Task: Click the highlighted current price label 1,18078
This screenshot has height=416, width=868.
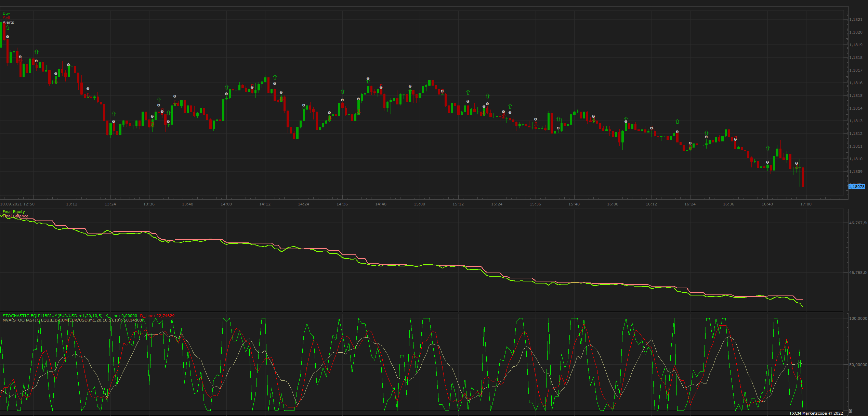Action: click(x=857, y=187)
